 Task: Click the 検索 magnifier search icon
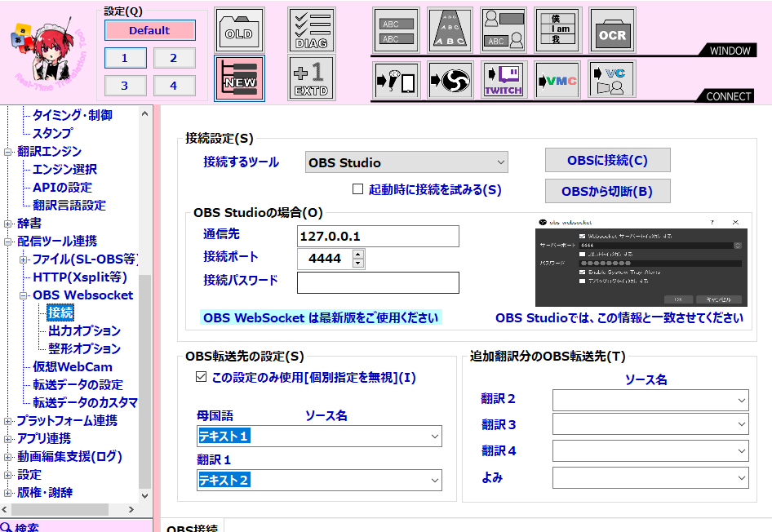(7, 527)
